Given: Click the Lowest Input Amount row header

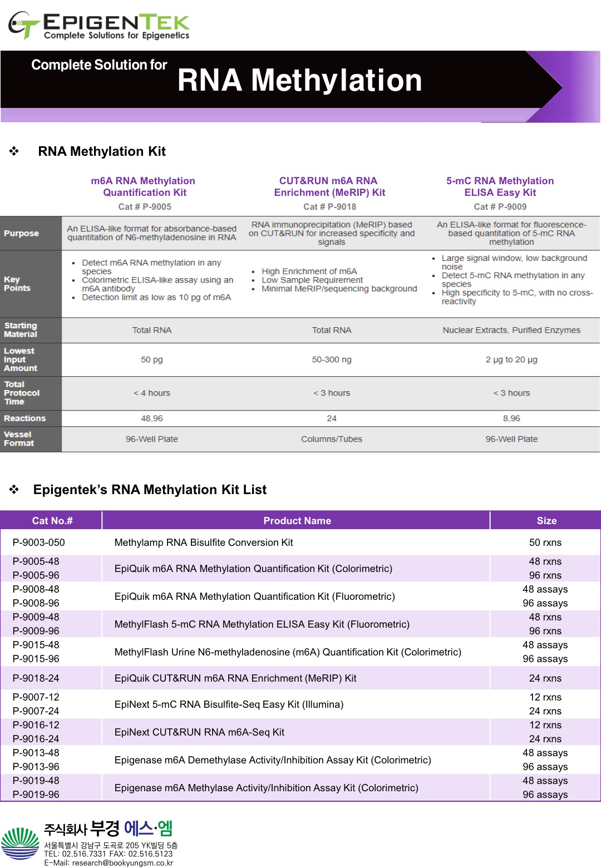Looking at the screenshot, I should 31,359.
